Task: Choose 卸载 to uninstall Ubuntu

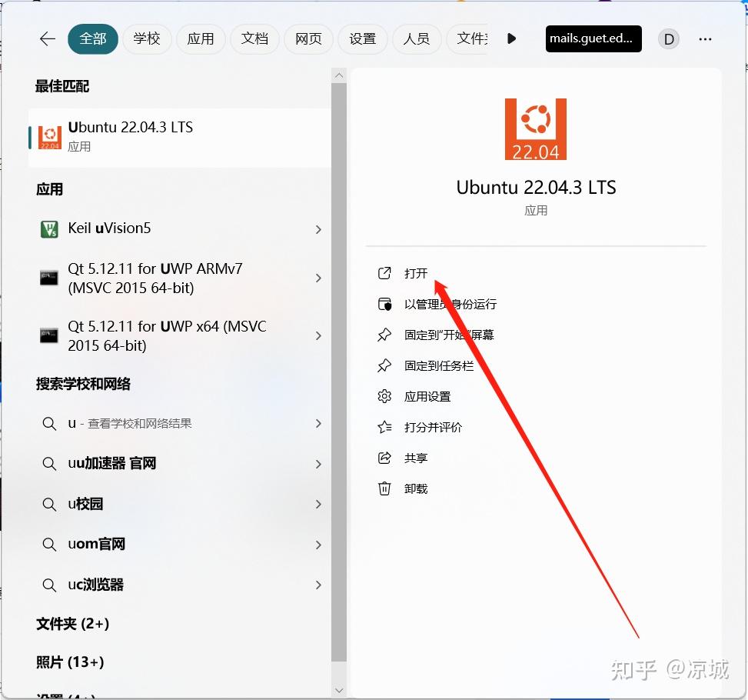Action: click(x=416, y=489)
